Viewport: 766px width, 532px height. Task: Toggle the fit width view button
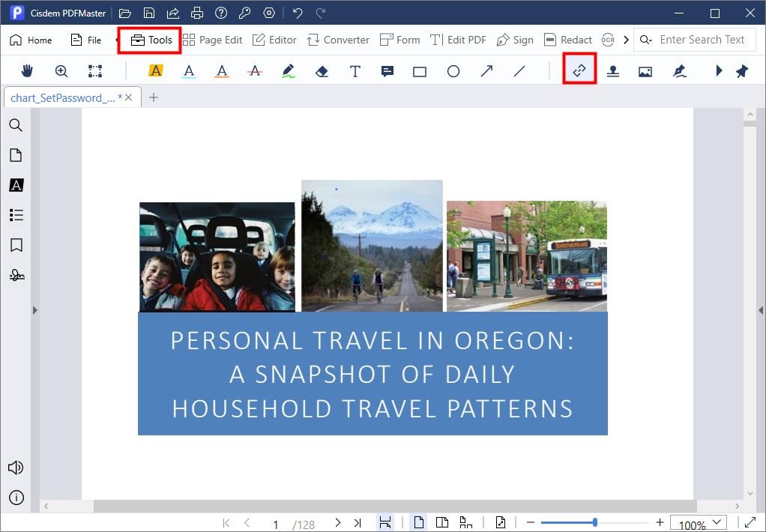coord(384,522)
